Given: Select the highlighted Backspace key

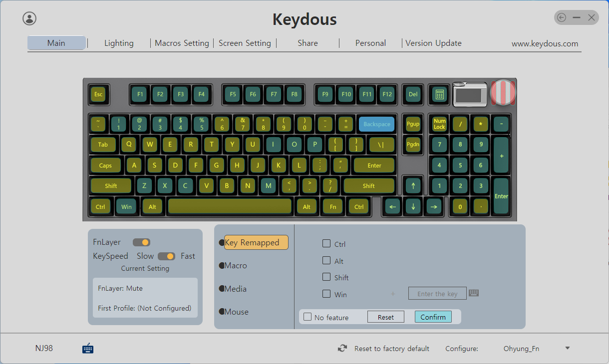Looking at the screenshot, I should [x=377, y=124].
